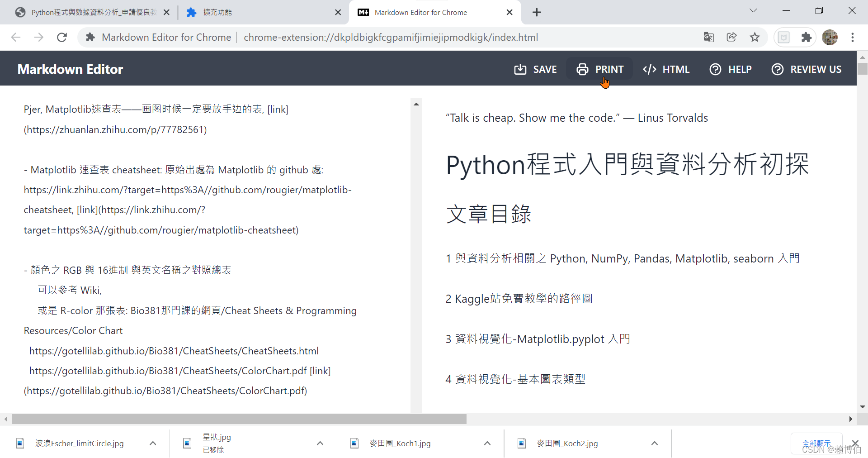Viewport: 868px width, 458px height.
Task: Click preview heading Python程式入門與資料分析初探
Action: point(627,164)
